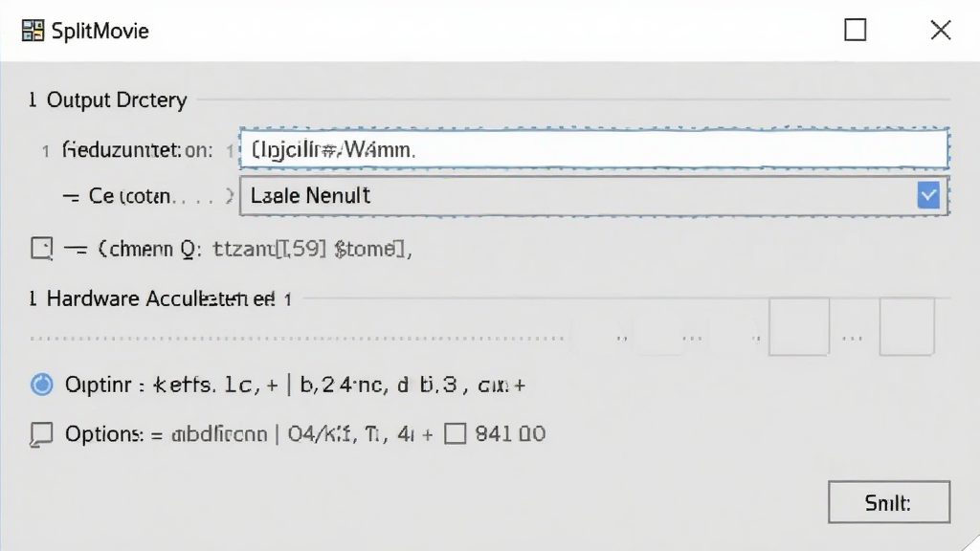Select the blue Oiptinr radio button
980x551 pixels.
42,385
